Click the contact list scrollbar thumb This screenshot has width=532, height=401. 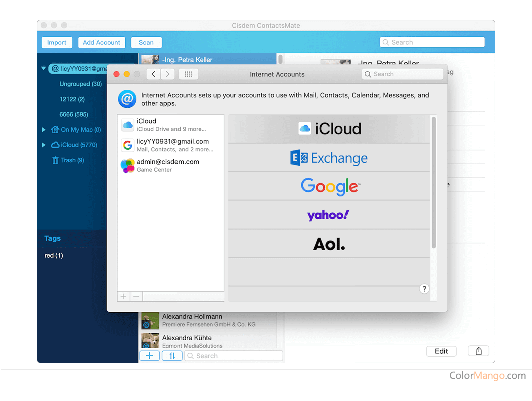tap(281, 59)
